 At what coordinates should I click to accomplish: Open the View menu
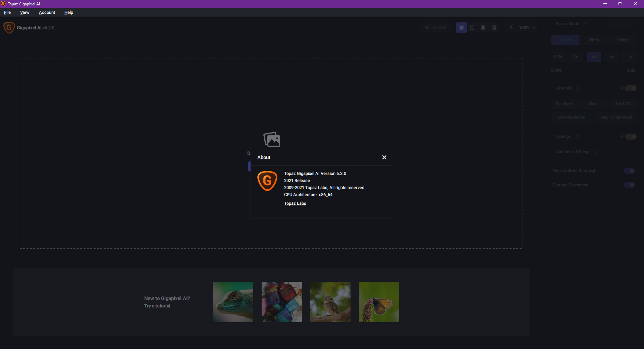point(24,12)
